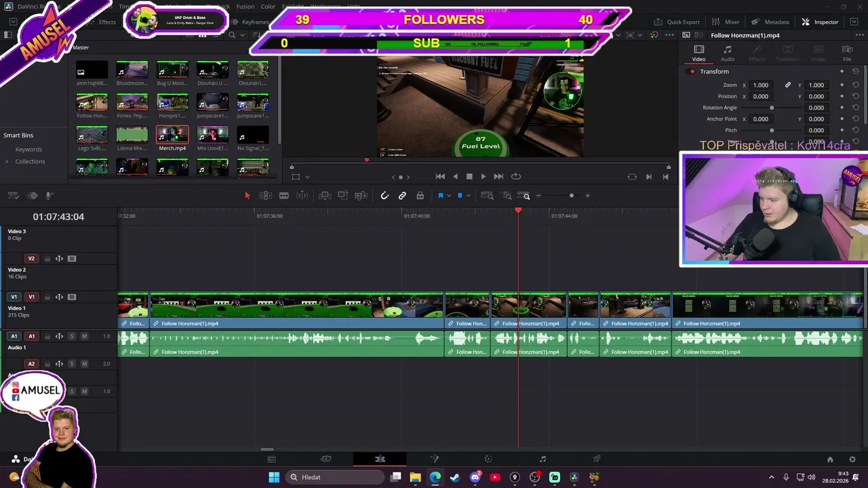Click the Replace Clip icon
Image resolution: width=868 pixels, height=488 pixels.
click(361, 196)
